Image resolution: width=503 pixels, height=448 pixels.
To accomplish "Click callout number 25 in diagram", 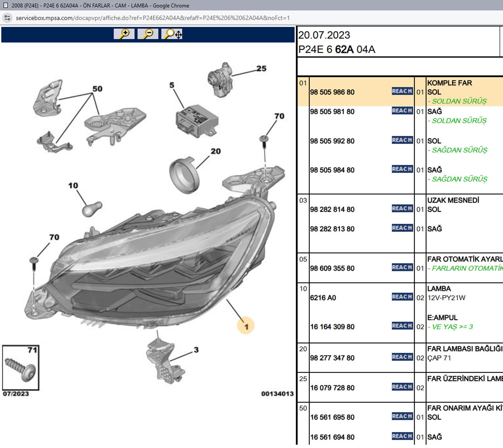I will [x=261, y=69].
